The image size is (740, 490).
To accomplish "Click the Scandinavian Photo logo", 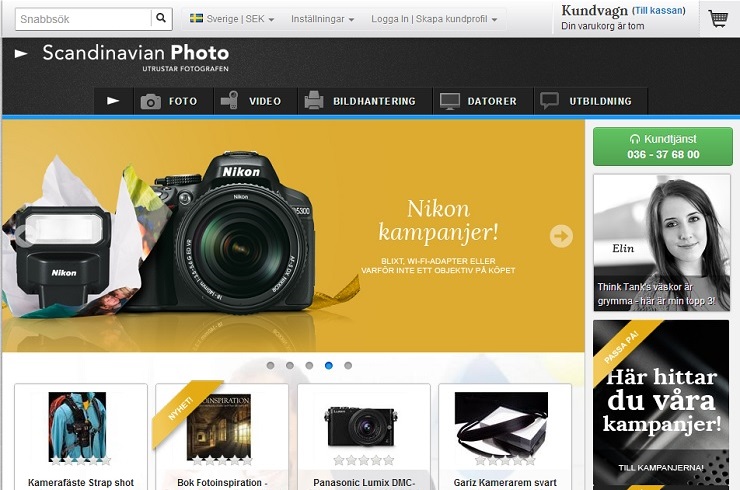I will click(x=136, y=58).
